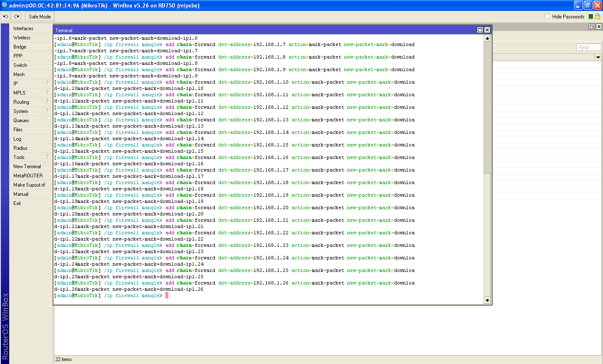Close the background window behind Terminal
Image resolution: width=603 pixels, height=364 pixels.
599,26
